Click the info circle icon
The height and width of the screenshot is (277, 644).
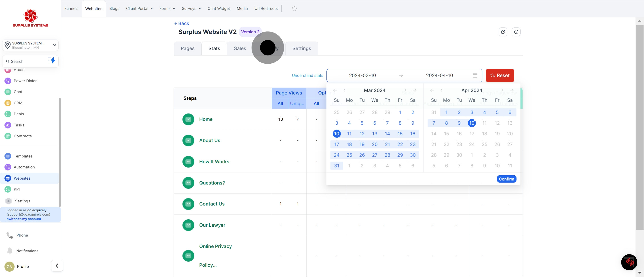(x=516, y=32)
